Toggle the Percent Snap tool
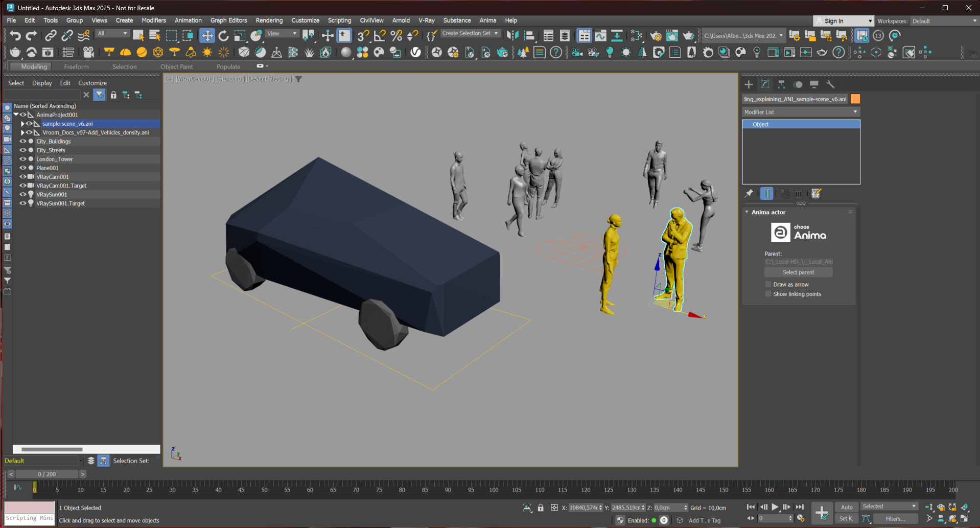 (396, 35)
